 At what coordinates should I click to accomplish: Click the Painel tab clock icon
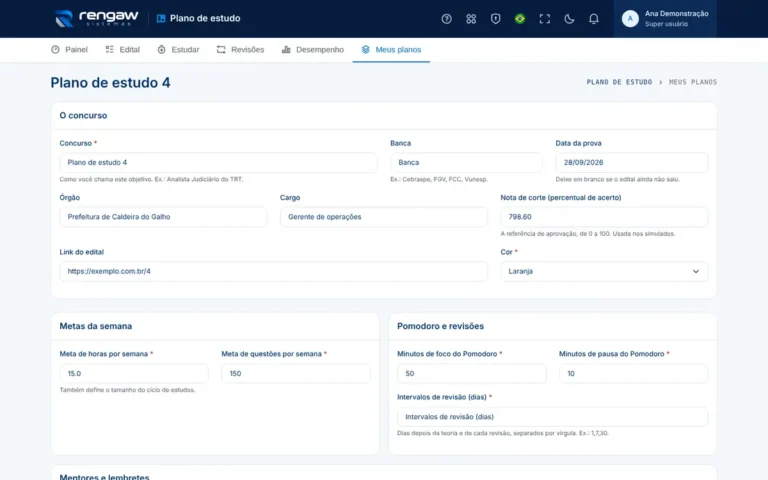(55, 49)
